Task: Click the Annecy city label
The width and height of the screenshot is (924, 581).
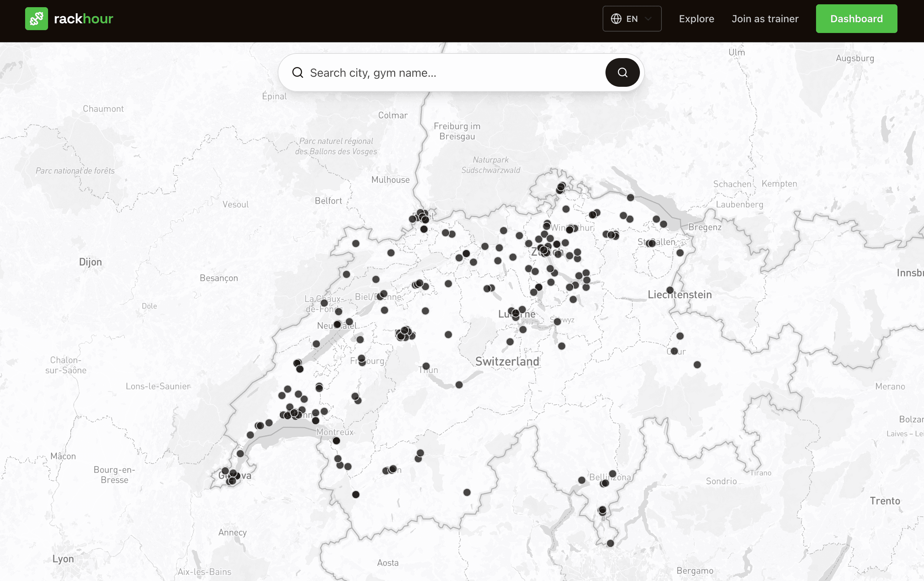Action: 232,532
